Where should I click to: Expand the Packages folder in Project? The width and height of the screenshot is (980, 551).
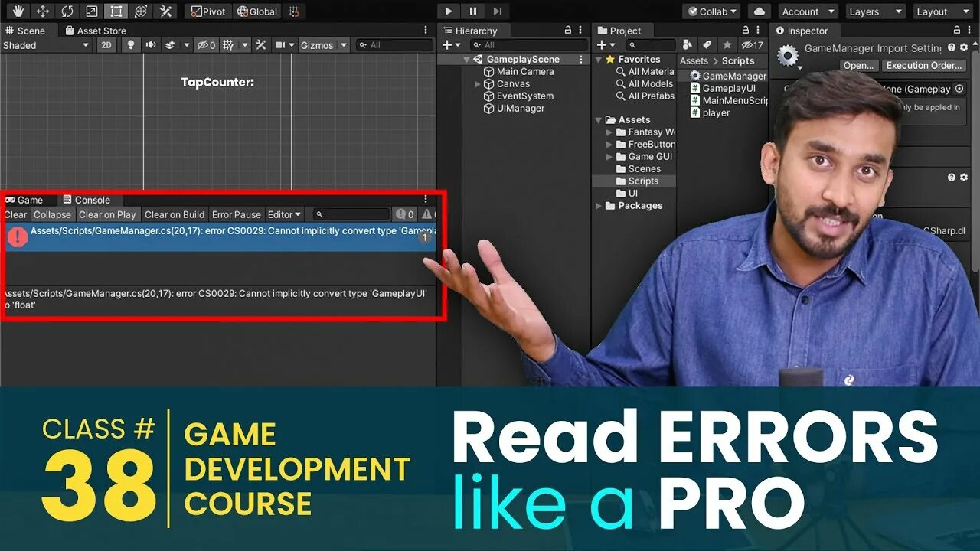[x=599, y=205]
